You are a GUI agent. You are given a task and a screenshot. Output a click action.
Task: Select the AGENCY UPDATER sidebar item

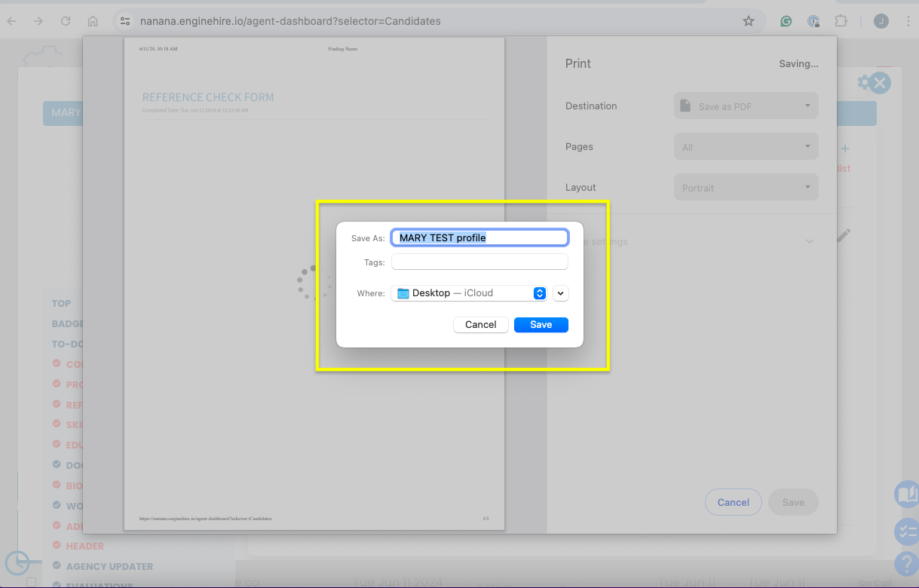pos(109,566)
